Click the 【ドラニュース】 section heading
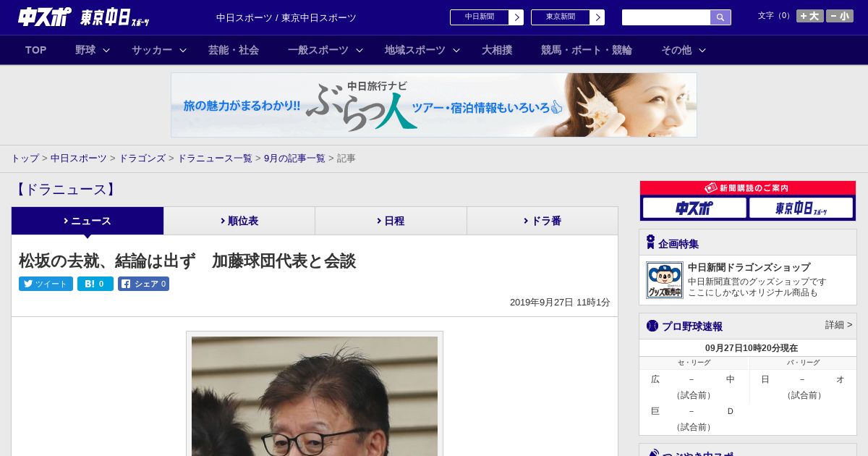 65,190
